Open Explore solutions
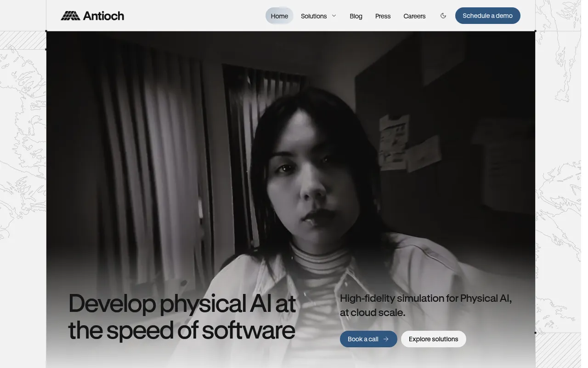Image resolution: width=588 pixels, height=368 pixels. coord(434,339)
